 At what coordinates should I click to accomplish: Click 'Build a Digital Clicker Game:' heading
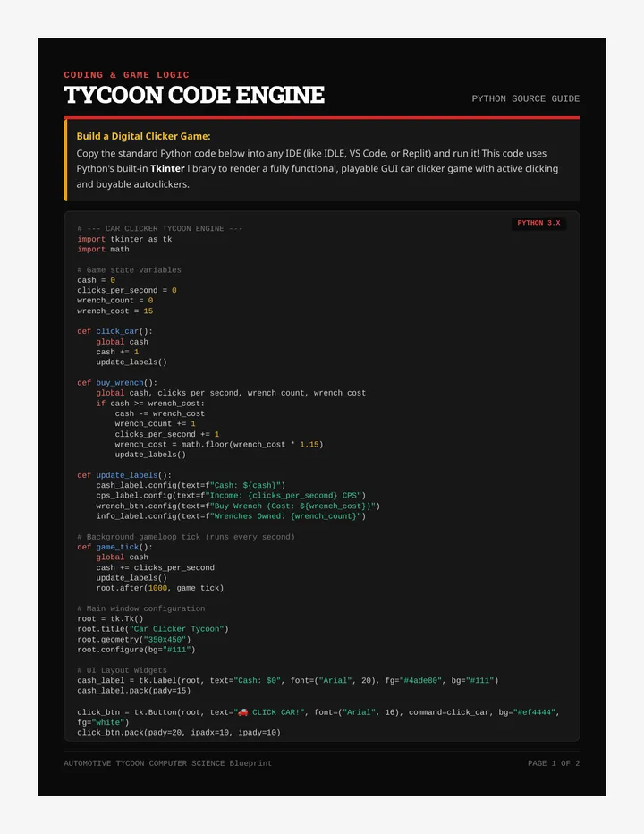pos(144,136)
